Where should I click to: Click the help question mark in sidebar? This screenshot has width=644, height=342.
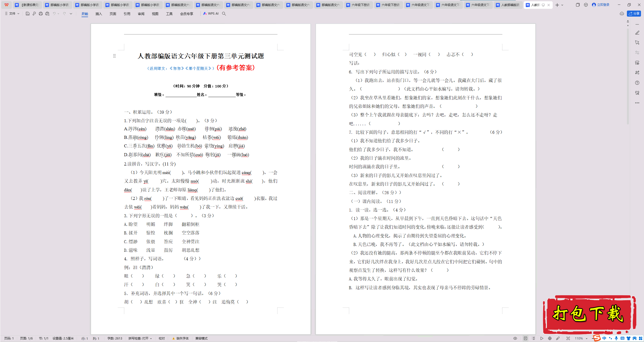(637, 83)
